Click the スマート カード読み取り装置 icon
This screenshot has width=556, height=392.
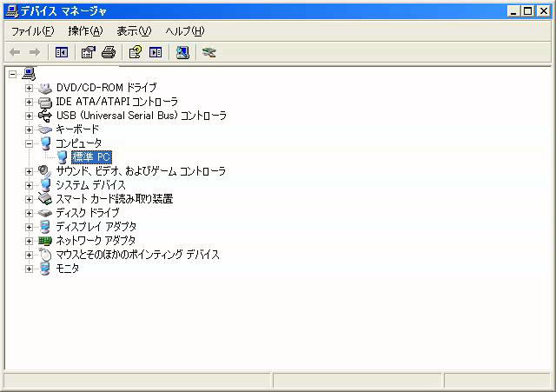point(45,199)
